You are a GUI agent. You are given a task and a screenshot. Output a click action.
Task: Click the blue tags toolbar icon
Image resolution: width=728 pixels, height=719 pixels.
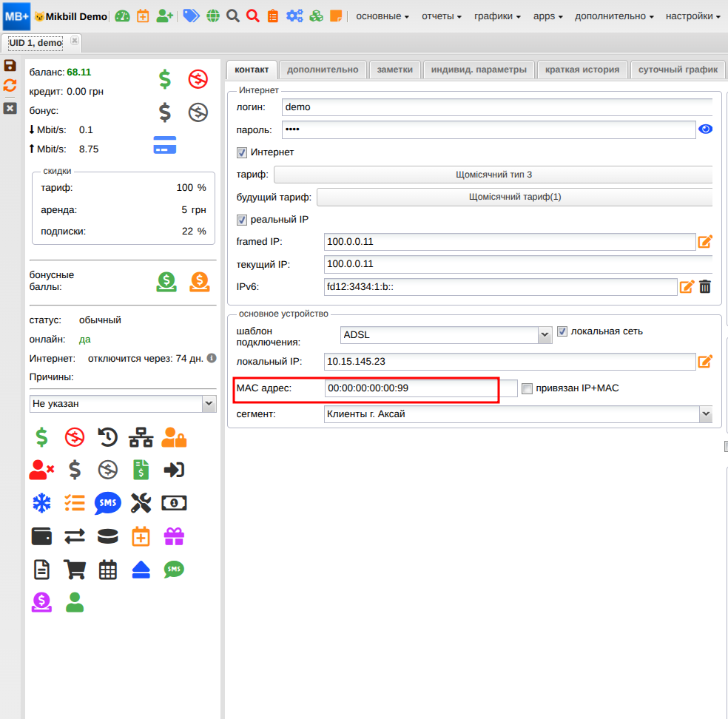pyautogui.click(x=191, y=16)
